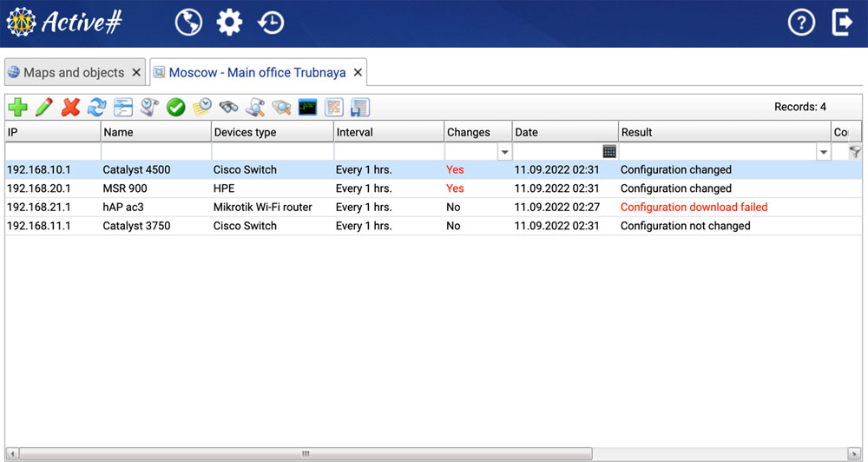
Task: Click the binoculars search icon
Action: point(228,108)
